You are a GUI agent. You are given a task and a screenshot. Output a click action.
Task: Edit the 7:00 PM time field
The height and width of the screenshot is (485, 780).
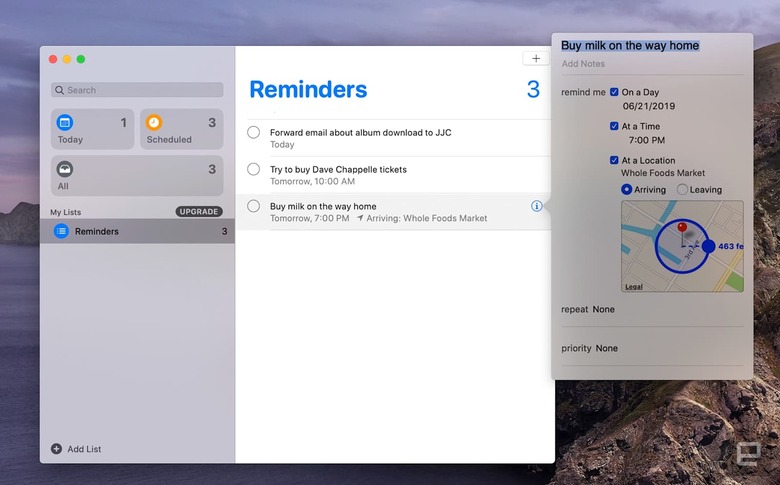click(x=647, y=140)
